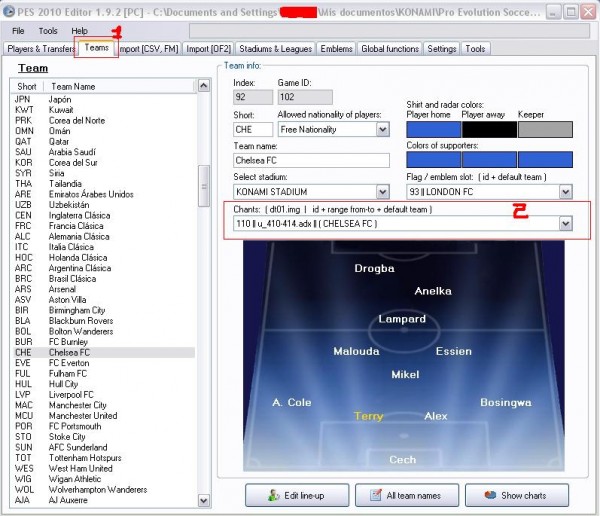Select AJ Auxerre team row
The width and height of the screenshot is (600, 516).
[104, 500]
